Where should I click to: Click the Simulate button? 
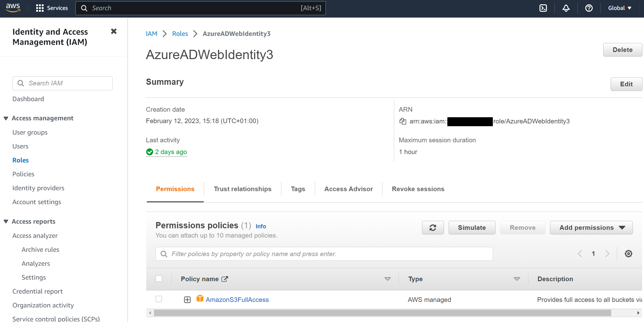click(x=472, y=228)
